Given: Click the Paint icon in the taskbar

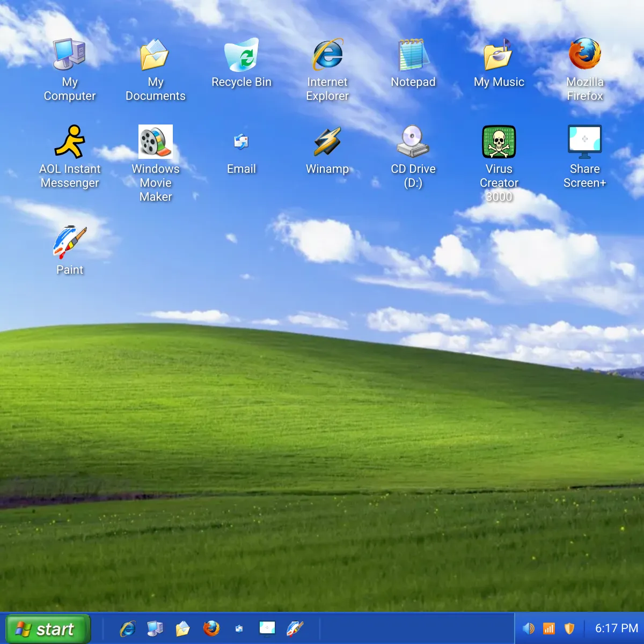Looking at the screenshot, I should pyautogui.click(x=295, y=628).
